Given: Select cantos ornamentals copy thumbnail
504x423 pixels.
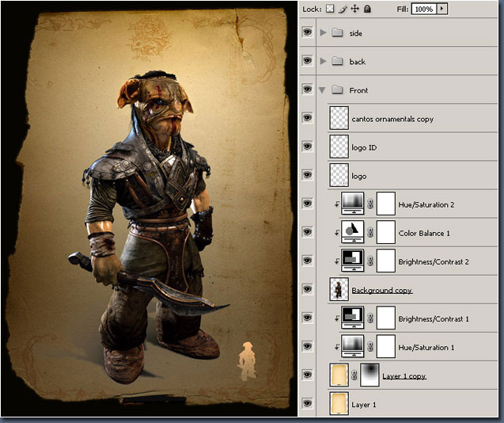Looking at the screenshot, I should click(x=339, y=118).
